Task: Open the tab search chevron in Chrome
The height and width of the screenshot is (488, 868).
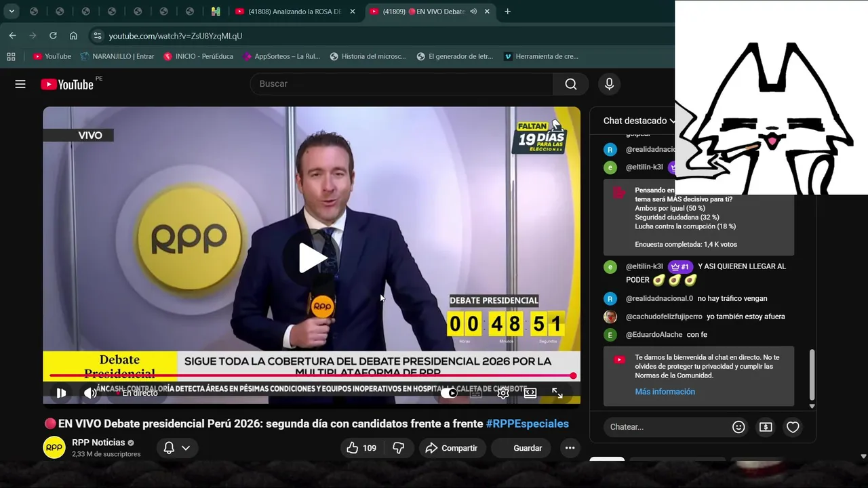Action: click(x=12, y=12)
